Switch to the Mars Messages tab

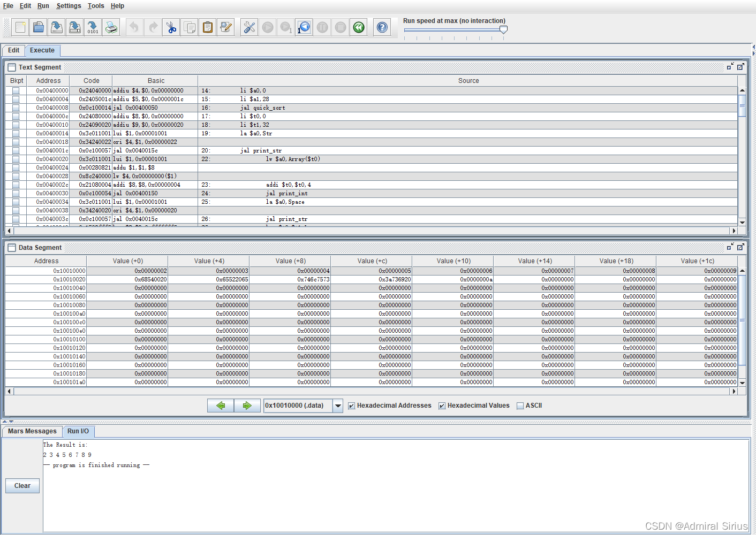(x=32, y=431)
